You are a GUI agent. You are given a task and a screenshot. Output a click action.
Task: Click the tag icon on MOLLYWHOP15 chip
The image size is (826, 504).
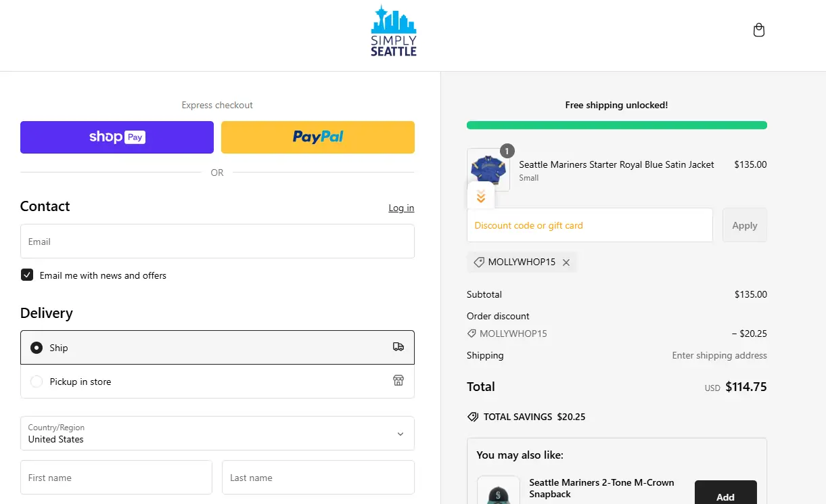click(x=479, y=262)
